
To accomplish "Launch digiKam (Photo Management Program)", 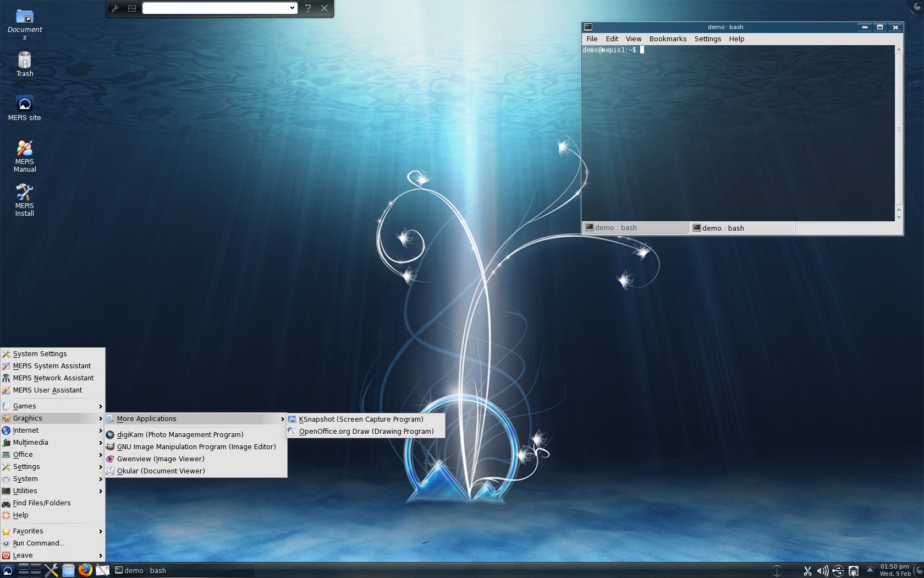I will pos(196,435).
